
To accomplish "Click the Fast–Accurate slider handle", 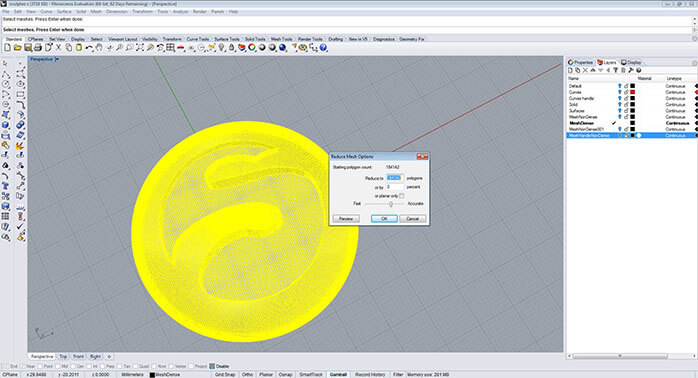I will click(391, 204).
